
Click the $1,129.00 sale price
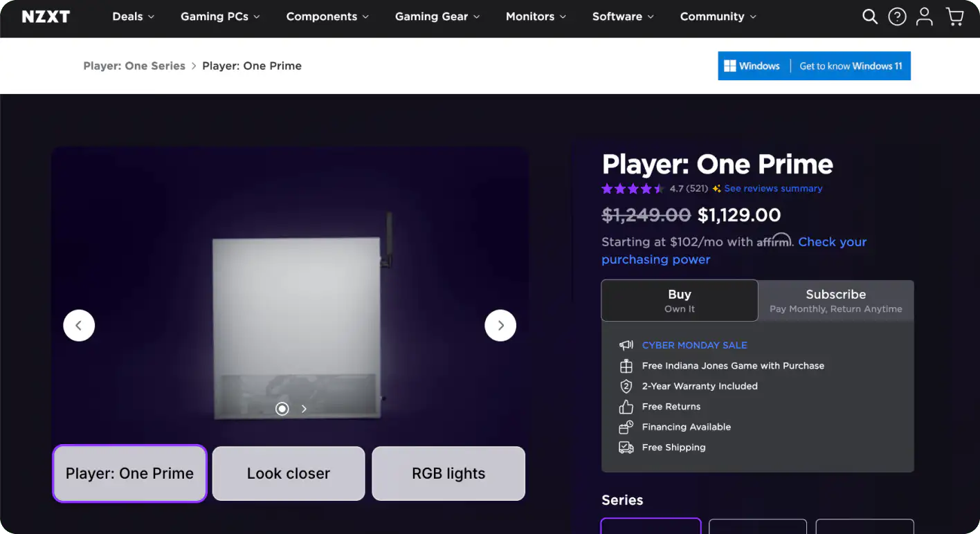(x=739, y=215)
